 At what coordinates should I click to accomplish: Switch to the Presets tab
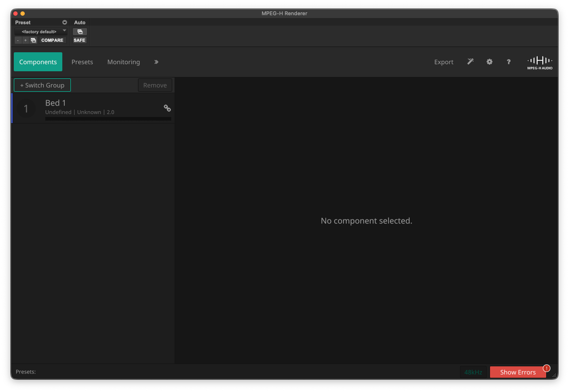(82, 62)
